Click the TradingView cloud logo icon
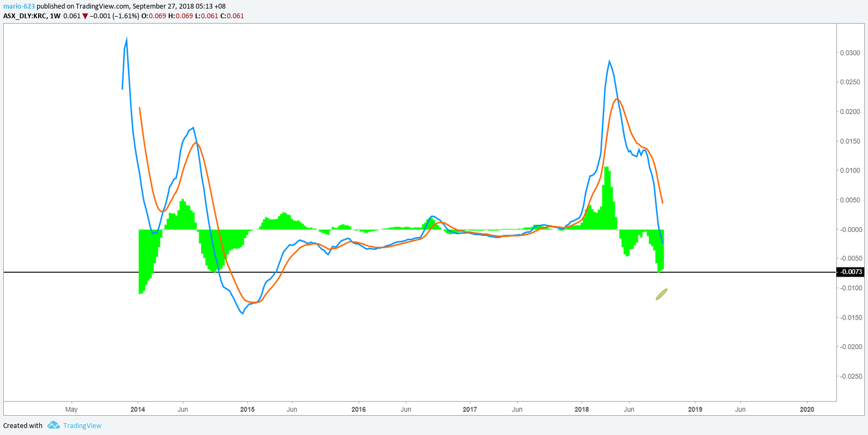 53,425
